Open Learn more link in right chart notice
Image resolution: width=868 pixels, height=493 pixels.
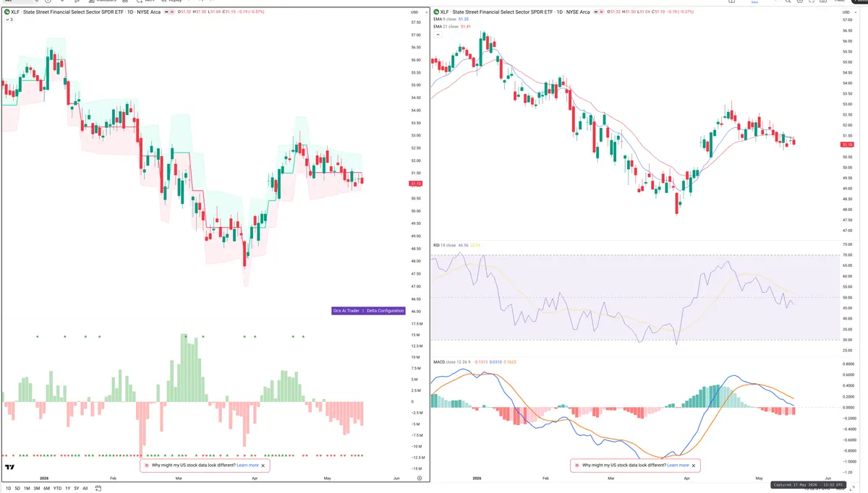coord(678,466)
